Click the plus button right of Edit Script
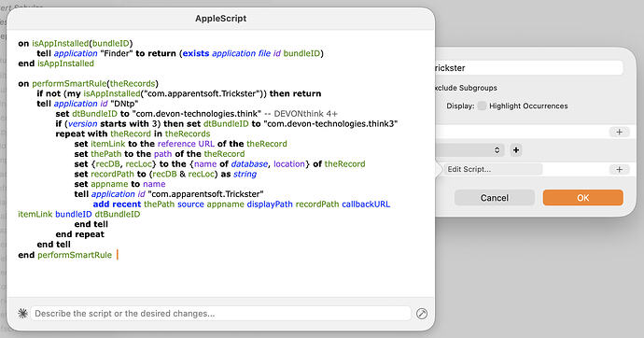This screenshot has height=338, width=644. click(x=619, y=169)
